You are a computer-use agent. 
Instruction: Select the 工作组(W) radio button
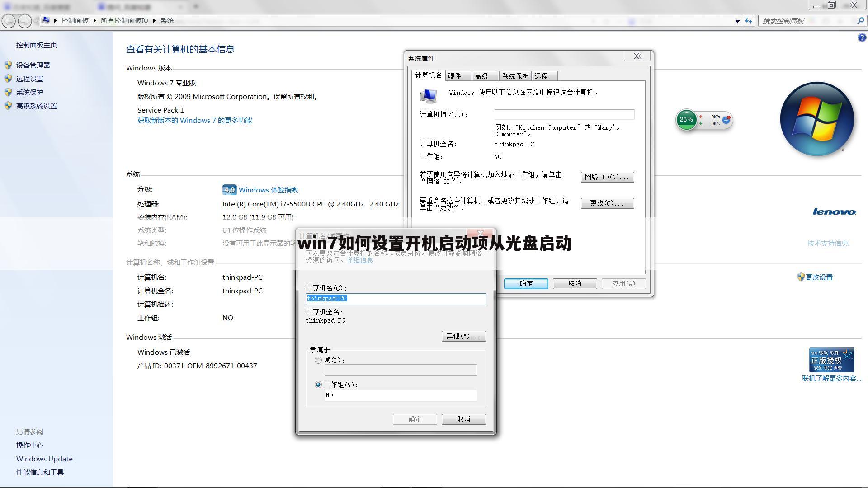(318, 385)
